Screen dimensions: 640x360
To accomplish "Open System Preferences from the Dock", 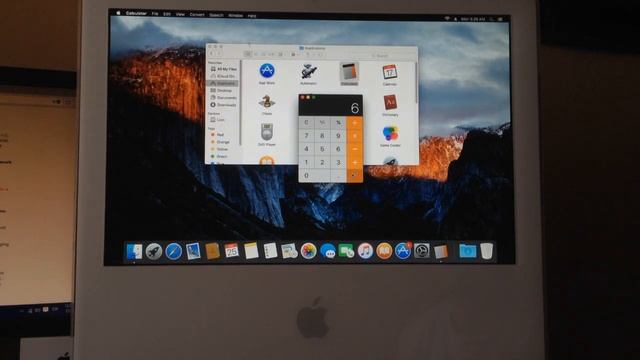I will (422, 251).
